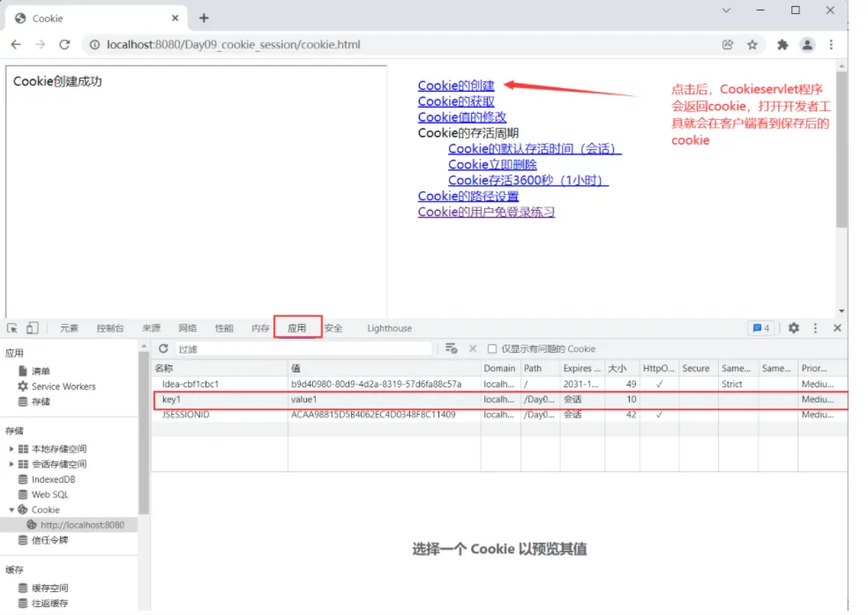
Task: Activate the inspect element picker
Action: pos(12,328)
